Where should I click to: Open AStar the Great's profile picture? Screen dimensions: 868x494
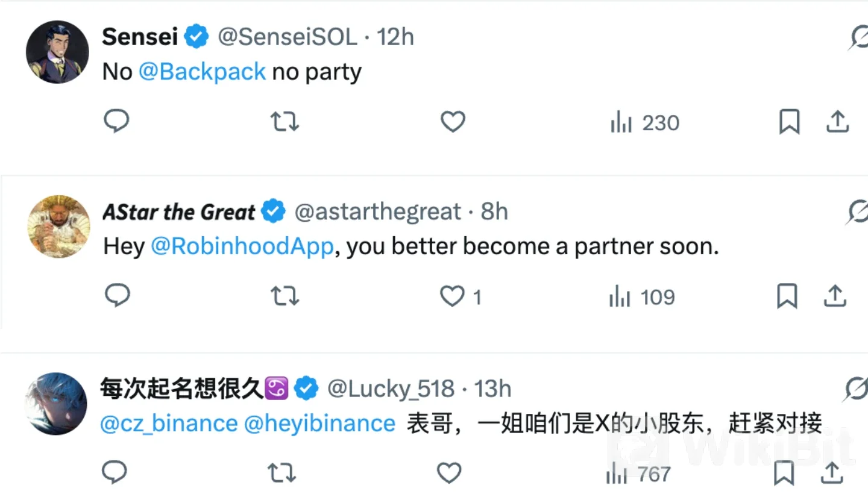(58, 226)
